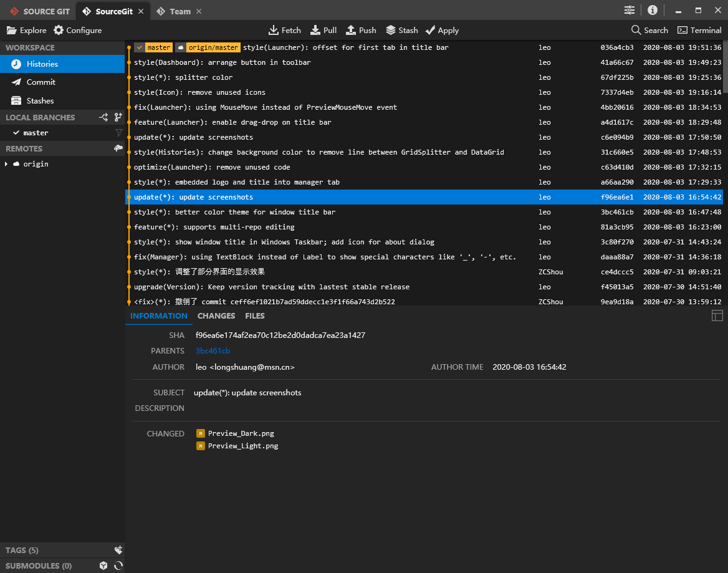The width and height of the screenshot is (728, 573).
Task: Add a remote using the cloud-plus icon
Action: [x=118, y=148]
